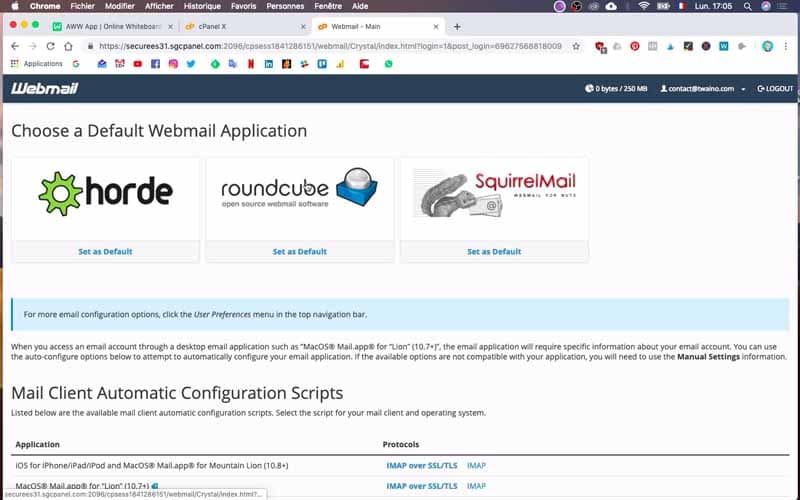Click the Pinterest extension icon
The image size is (800, 500).
pos(635,46)
